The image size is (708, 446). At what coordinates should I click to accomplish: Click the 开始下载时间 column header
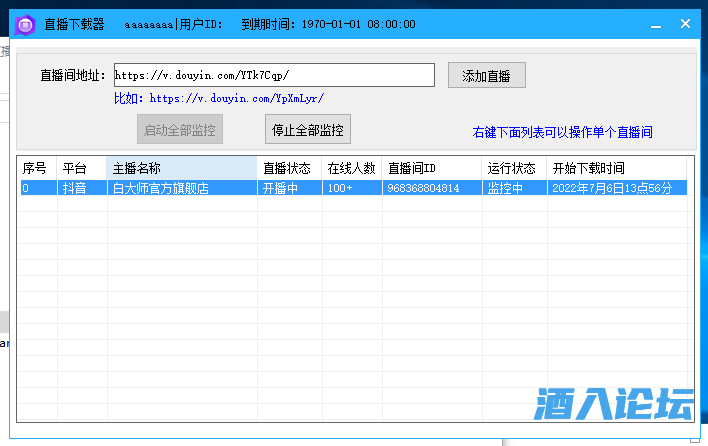pos(616,168)
